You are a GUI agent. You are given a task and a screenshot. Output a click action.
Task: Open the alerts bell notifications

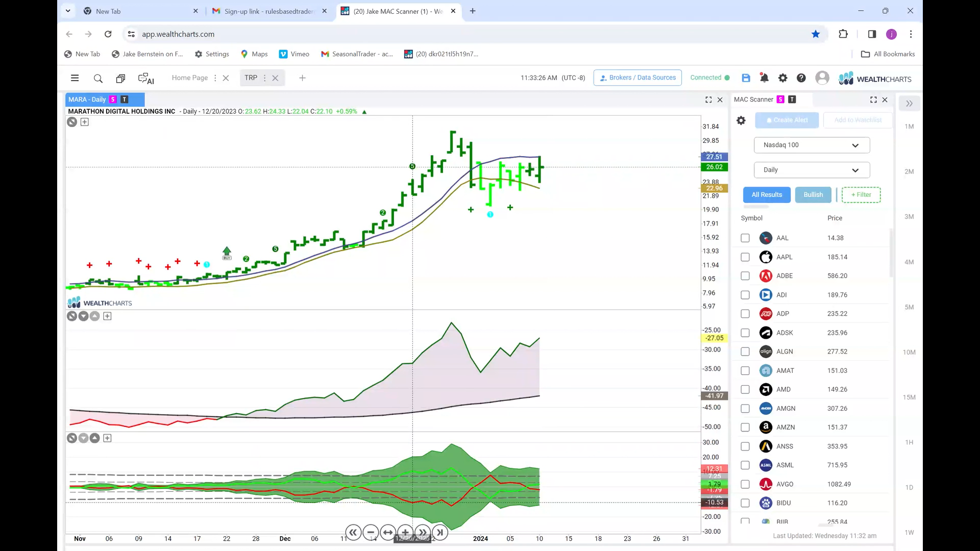click(x=764, y=78)
